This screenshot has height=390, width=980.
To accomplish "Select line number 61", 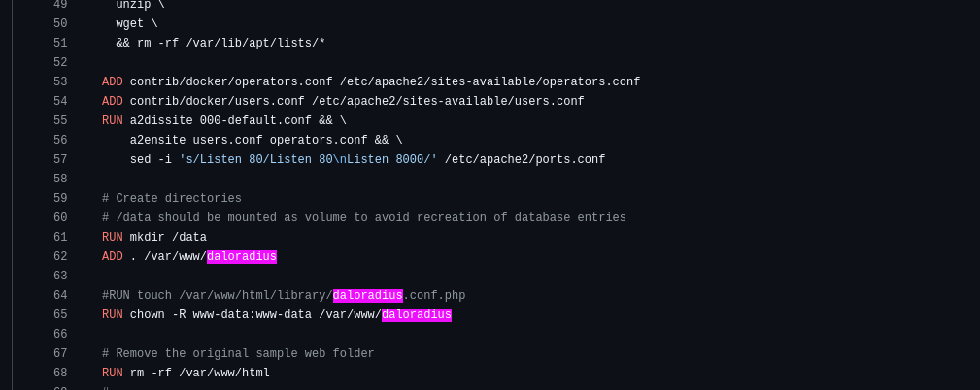I will pyautogui.click(x=60, y=237).
